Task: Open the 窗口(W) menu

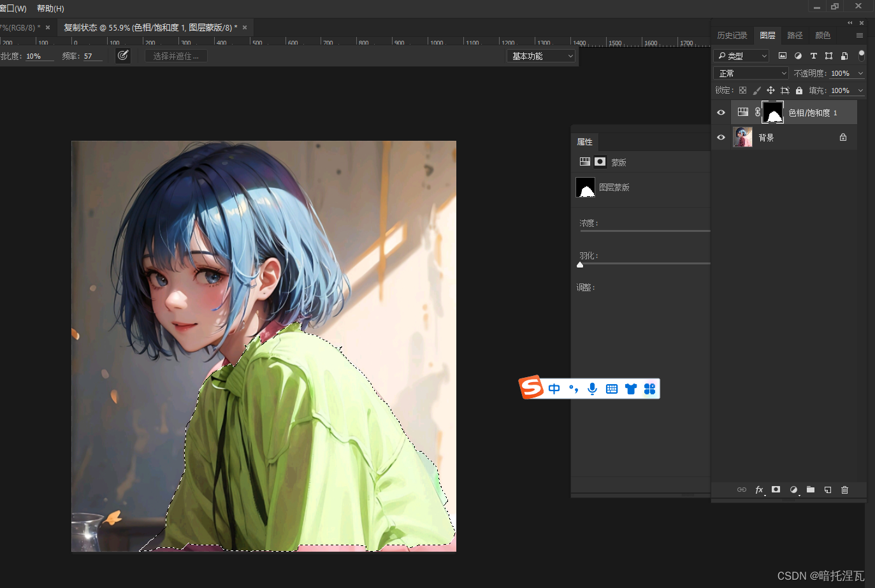Action: [13, 8]
